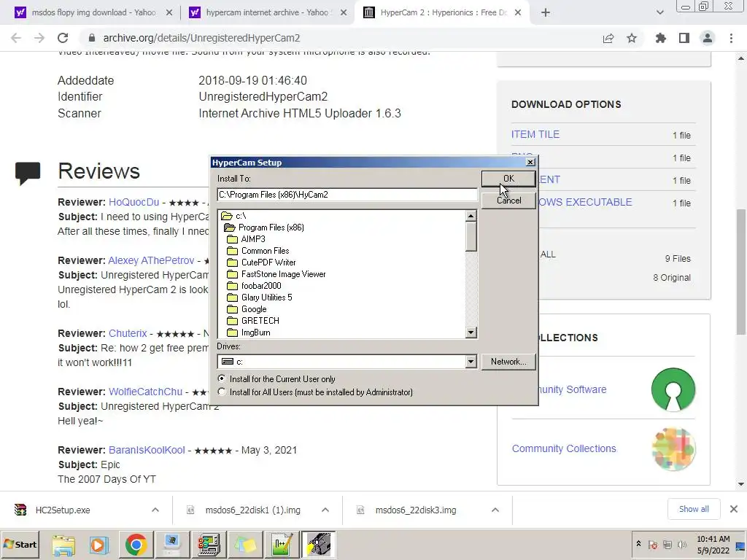Open the Extensions puzzle icon

pos(660,38)
